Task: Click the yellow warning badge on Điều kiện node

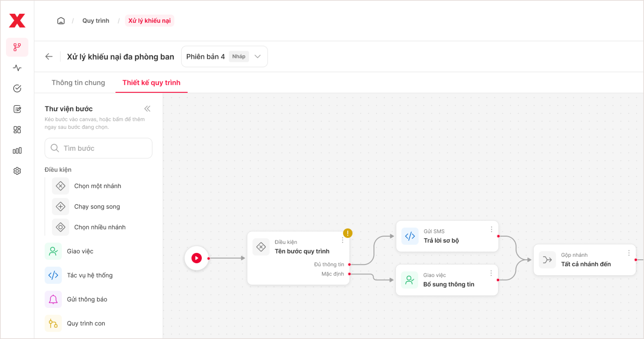Action: click(347, 233)
